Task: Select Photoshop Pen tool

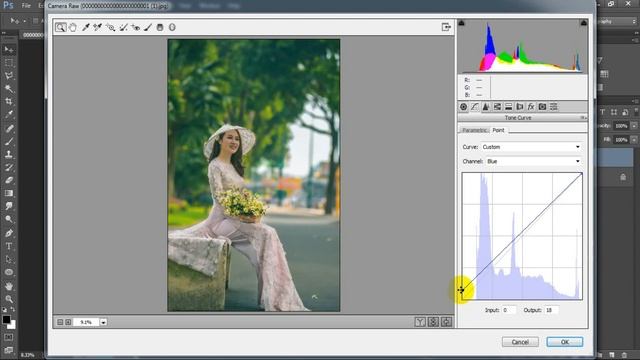Action: point(9,233)
